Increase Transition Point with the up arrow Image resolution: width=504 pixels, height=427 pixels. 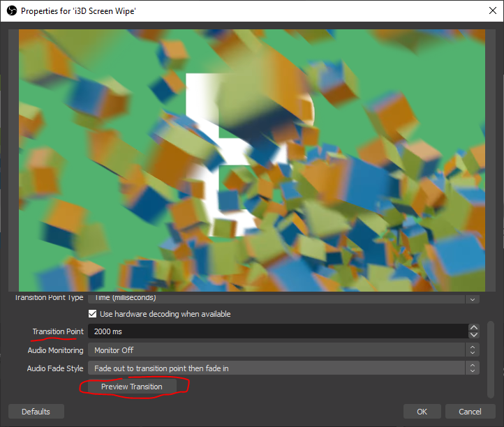point(474,327)
